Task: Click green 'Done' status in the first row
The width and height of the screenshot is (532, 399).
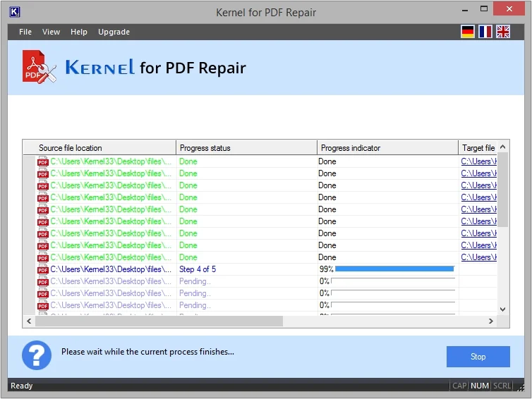Action: (x=188, y=161)
